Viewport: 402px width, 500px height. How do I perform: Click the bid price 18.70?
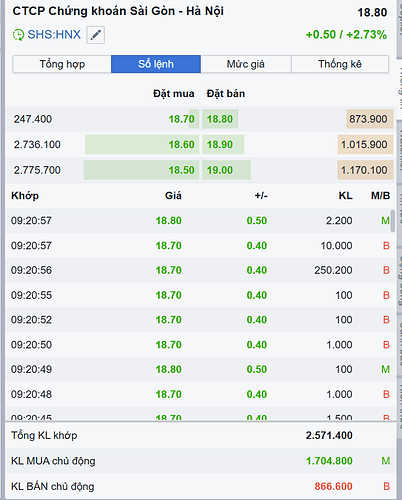181,119
